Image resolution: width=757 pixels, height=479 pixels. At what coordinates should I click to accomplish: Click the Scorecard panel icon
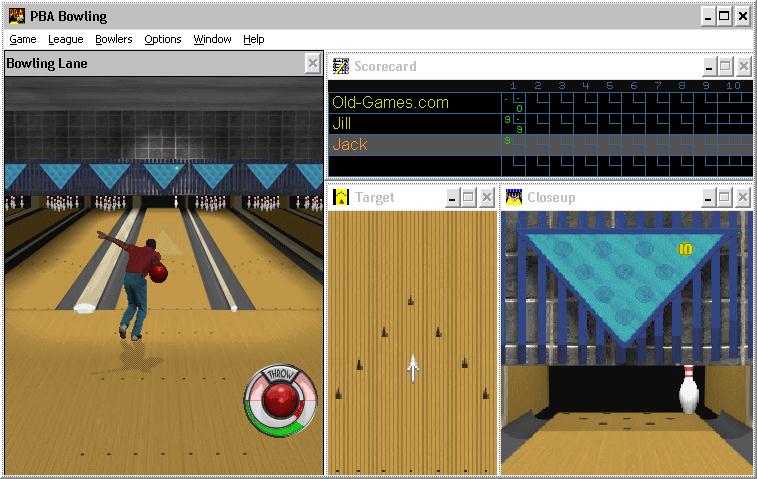pos(341,66)
